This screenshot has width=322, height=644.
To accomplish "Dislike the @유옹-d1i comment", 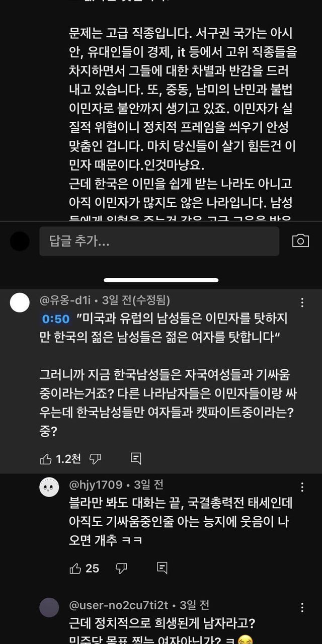I will pos(95,459).
